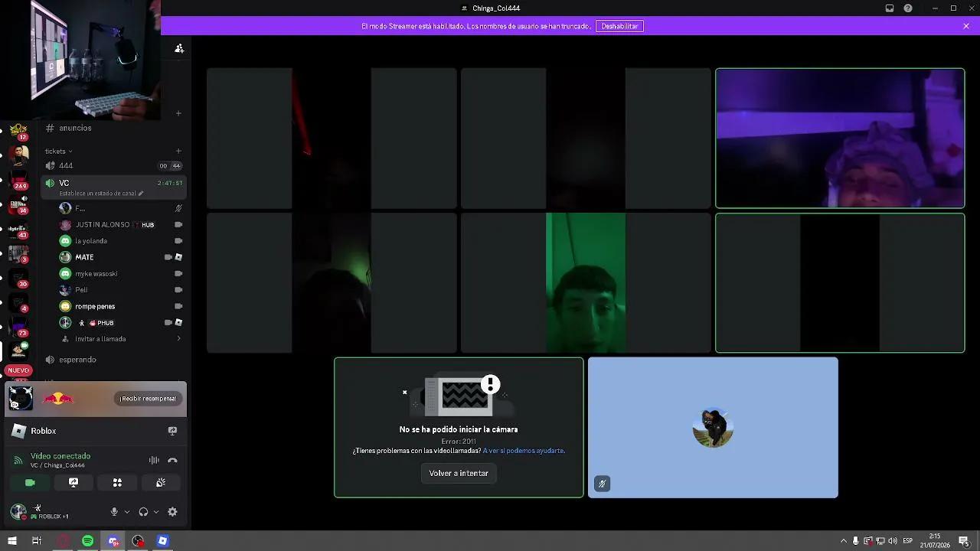Open the anuncios text channel
Image resolution: width=980 pixels, height=551 pixels.
(114, 128)
